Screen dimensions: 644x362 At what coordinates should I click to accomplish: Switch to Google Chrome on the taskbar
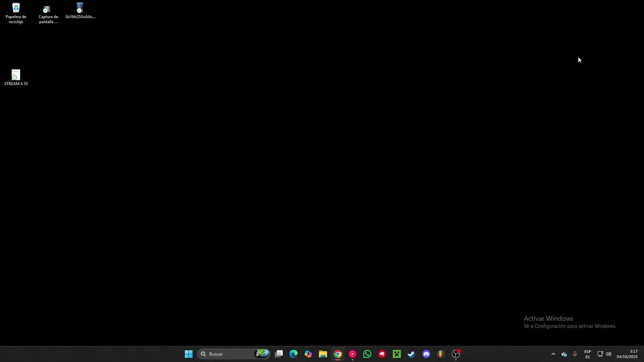coord(338,354)
